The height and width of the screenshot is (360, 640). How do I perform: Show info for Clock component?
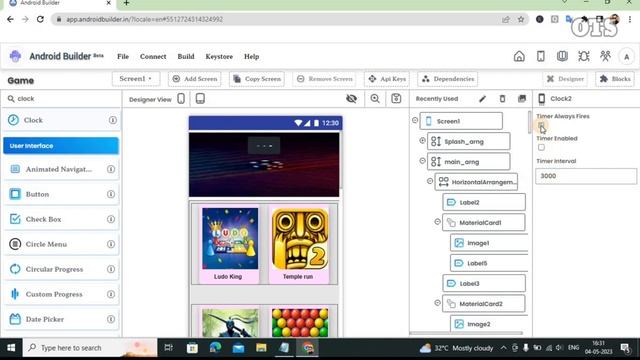pyautogui.click(x=113, y=120)
